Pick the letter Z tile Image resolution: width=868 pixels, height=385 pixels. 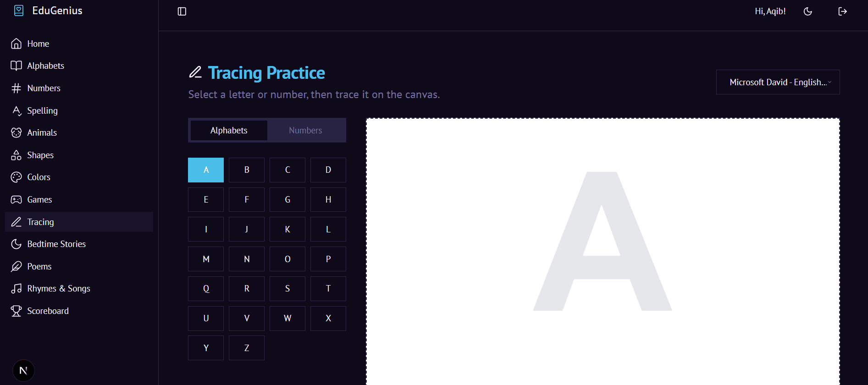pyautogui.click(x=247, y=348)
